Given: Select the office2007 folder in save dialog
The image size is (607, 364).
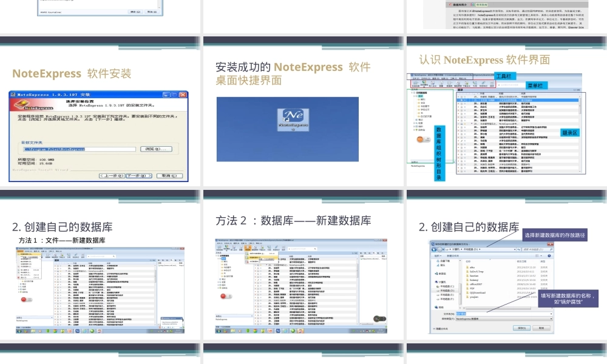Looking at the screenshot, I should (474, 285).
